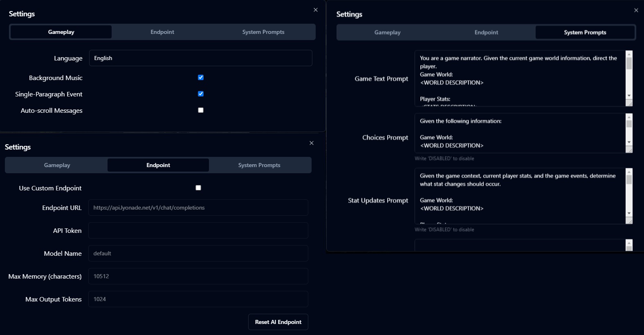Image resolution: width=644 pixels, height=335 pixels.
Task: Click the scroll-up arrow in Choices Prompt box
Action: click(629, 117)
